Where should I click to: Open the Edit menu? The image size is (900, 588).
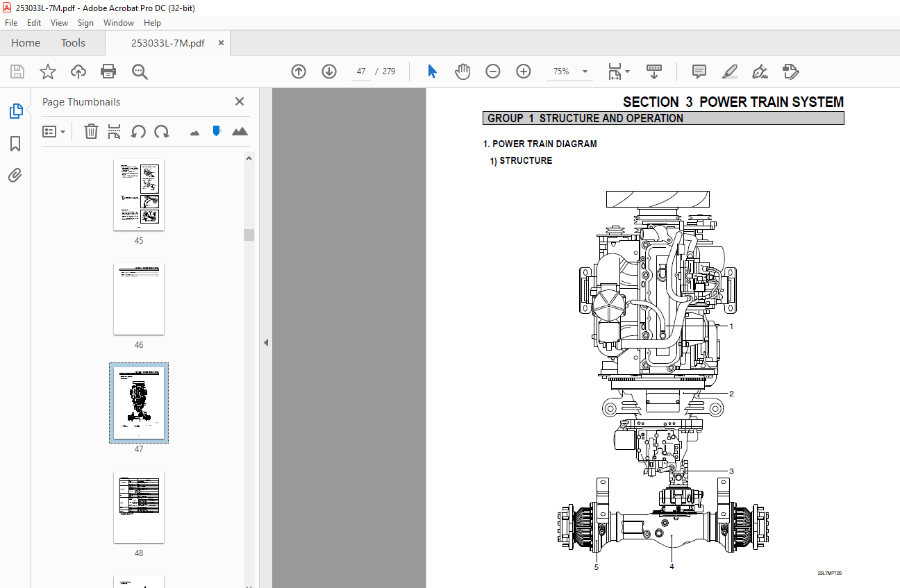34,23
